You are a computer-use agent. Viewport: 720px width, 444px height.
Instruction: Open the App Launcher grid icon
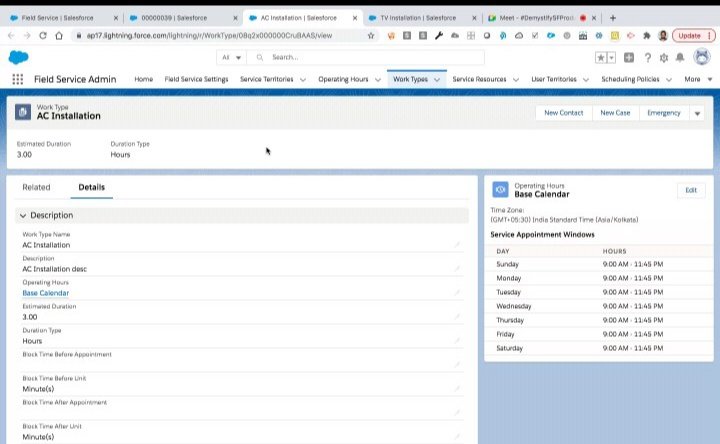pyautogui.click(x=17, y=79)
